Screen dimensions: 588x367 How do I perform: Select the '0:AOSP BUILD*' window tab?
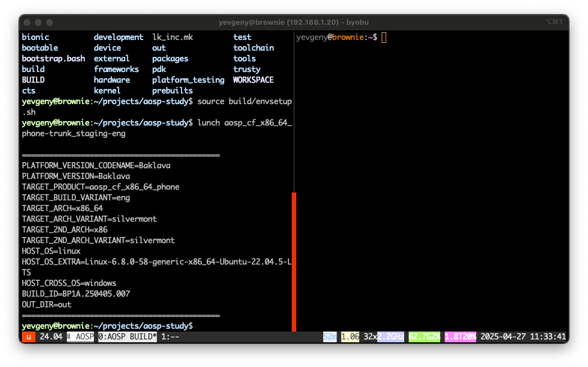(x=128, y=337)
